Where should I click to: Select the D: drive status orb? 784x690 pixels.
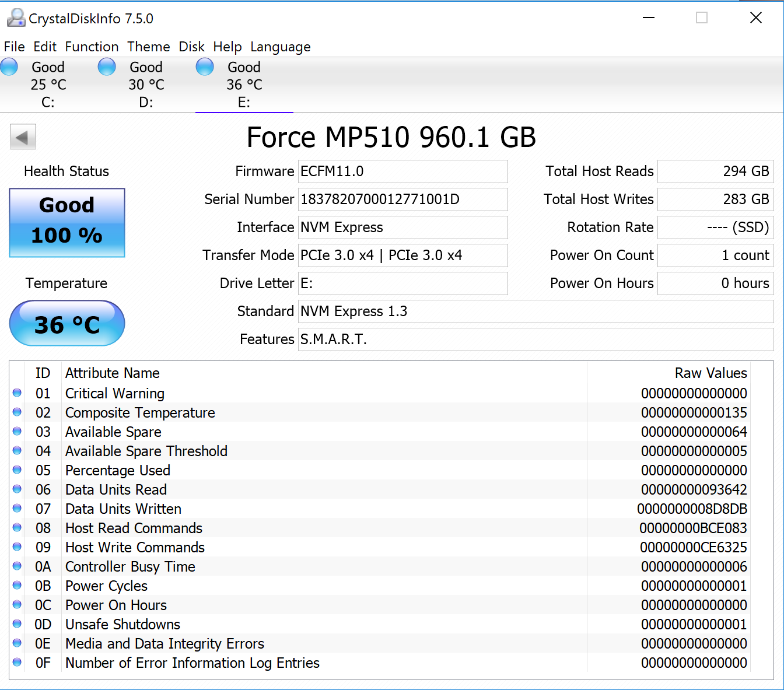107,67
